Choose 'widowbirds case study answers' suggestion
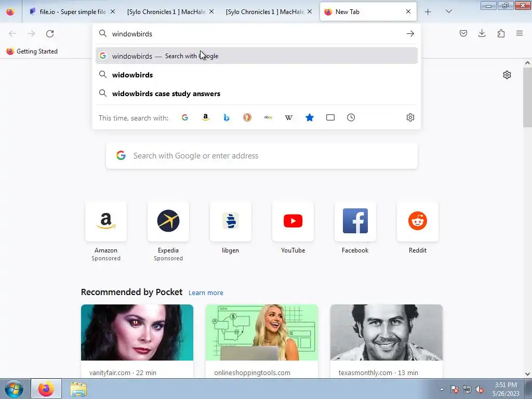532x399 pixels. (257, 94)
